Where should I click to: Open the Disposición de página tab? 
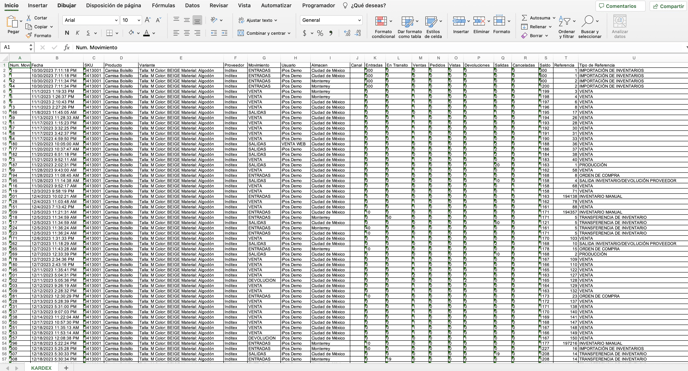114,5
